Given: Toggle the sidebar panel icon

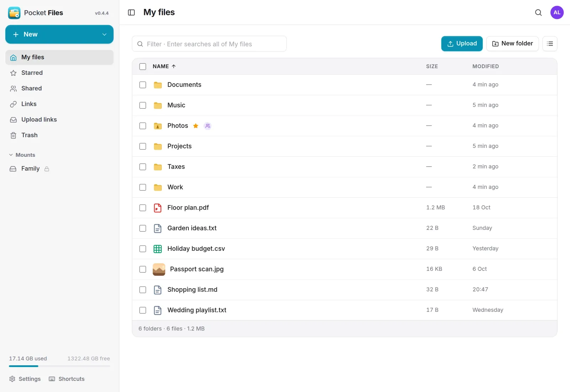Looking at the screenshot, I should click(131, 12).
